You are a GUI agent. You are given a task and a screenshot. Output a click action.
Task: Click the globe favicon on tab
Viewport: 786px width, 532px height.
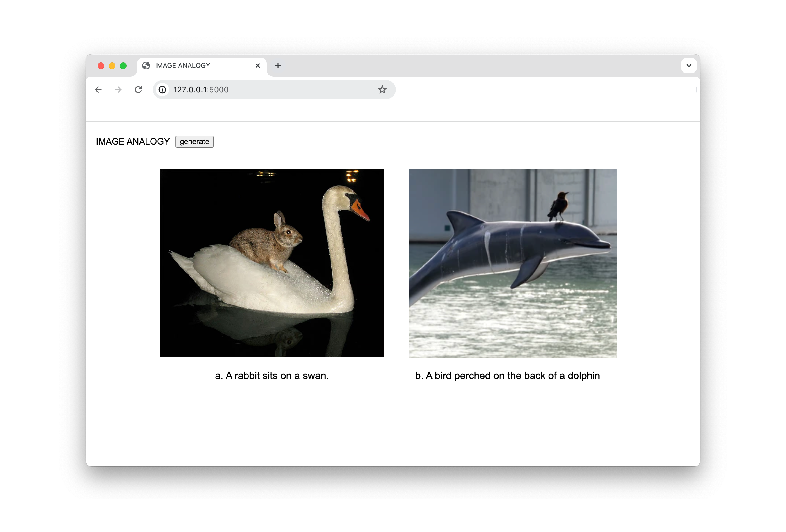click(146, 66)
